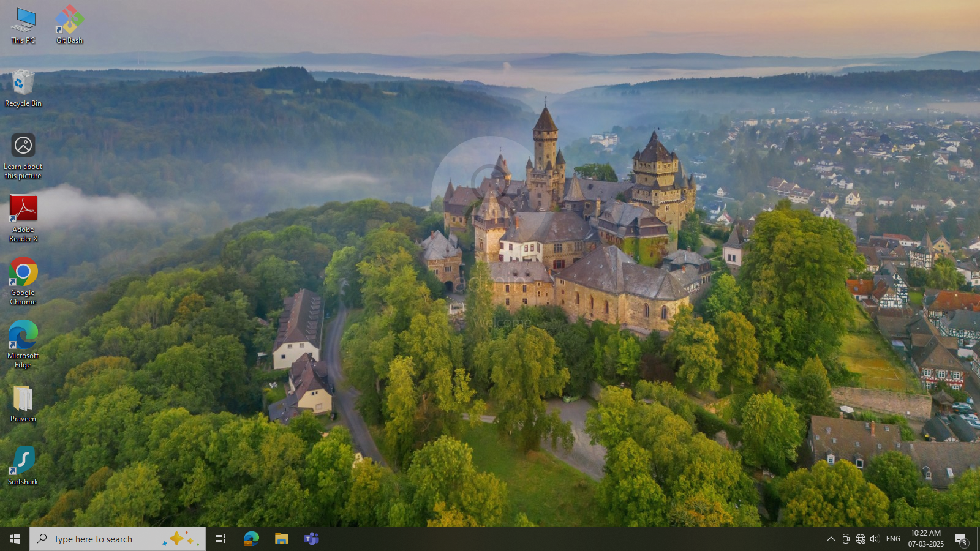This screenshot has width=980, height=551.
Task: Click the Recycle Bin icon
Action: pos(23,88)
